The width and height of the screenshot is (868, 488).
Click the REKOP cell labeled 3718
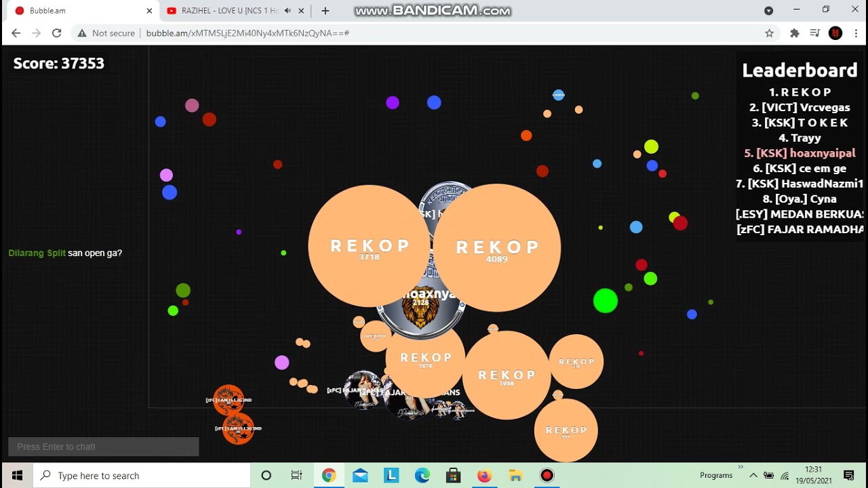(x=370, y=246)
